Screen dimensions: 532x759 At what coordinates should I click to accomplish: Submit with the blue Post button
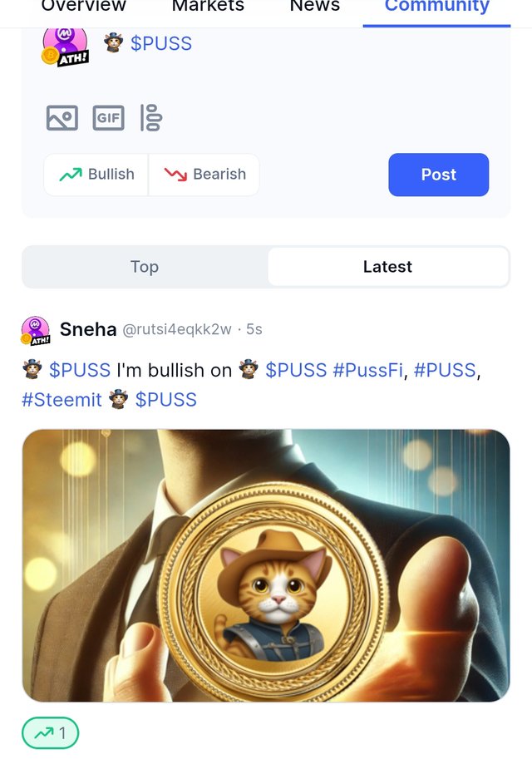coord(439,175)
